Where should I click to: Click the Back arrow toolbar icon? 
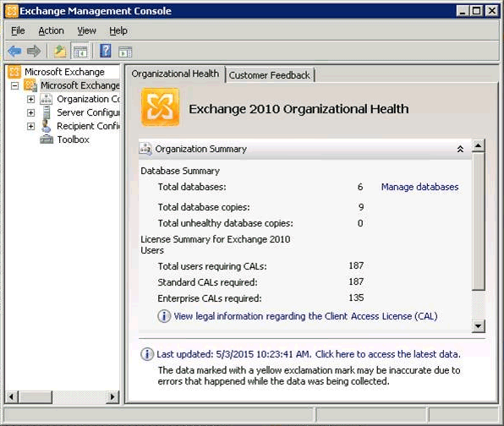coord(14,51)
